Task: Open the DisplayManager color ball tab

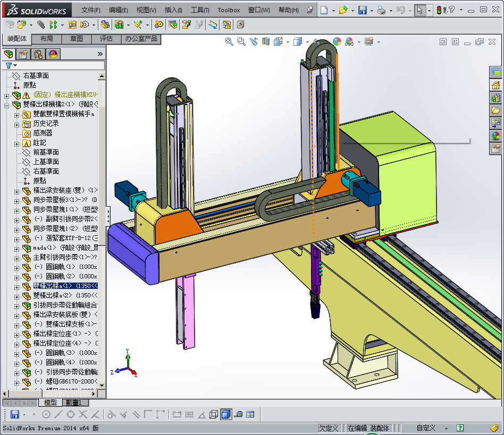Action: (53, 54)
